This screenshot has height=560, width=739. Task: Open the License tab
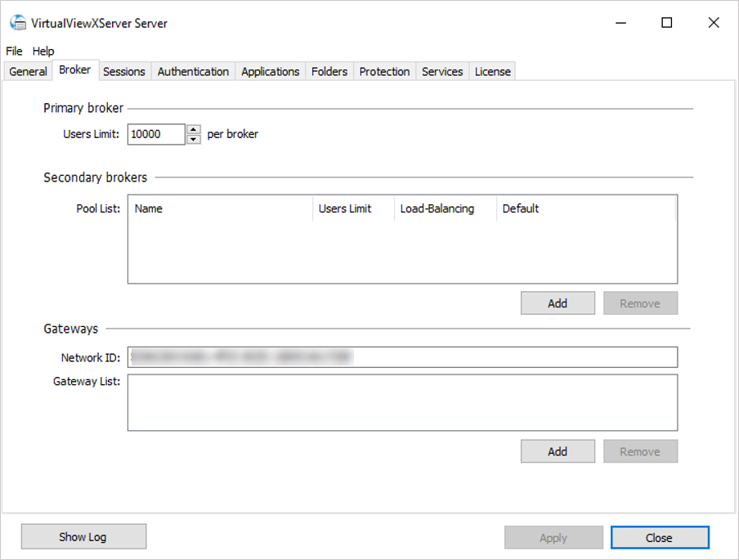tap(492, 71)
